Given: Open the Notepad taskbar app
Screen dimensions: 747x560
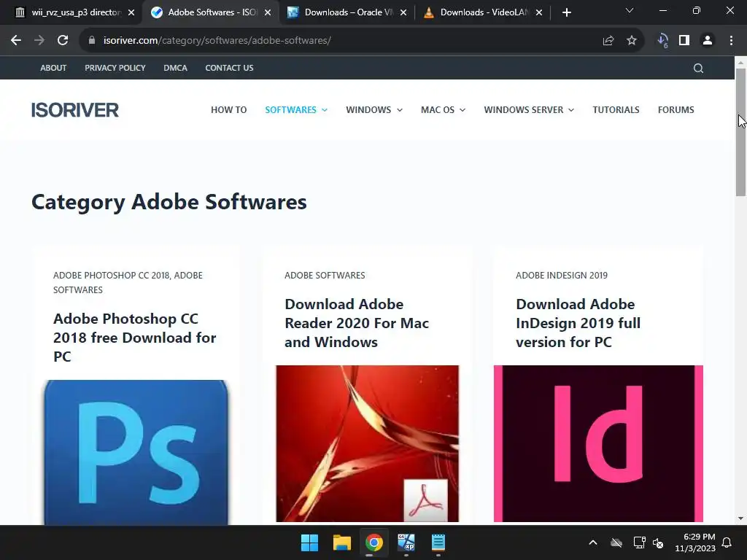Looking at the screenshot, I should click(438, 542).
